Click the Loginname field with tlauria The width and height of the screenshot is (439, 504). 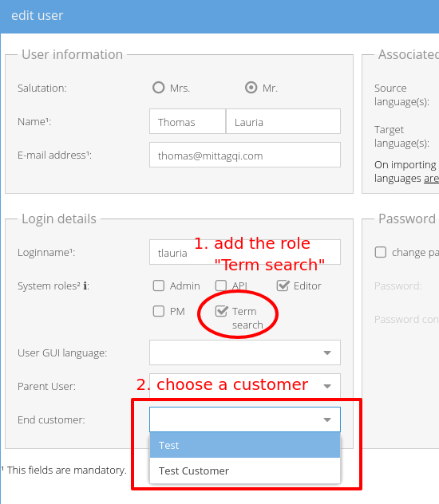[x=245, y=252]
